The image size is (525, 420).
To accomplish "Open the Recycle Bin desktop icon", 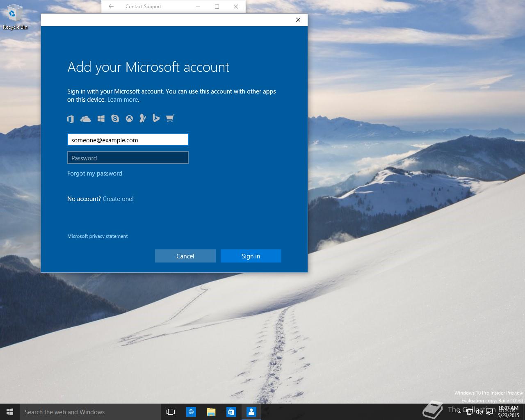I will click(15, 17).
